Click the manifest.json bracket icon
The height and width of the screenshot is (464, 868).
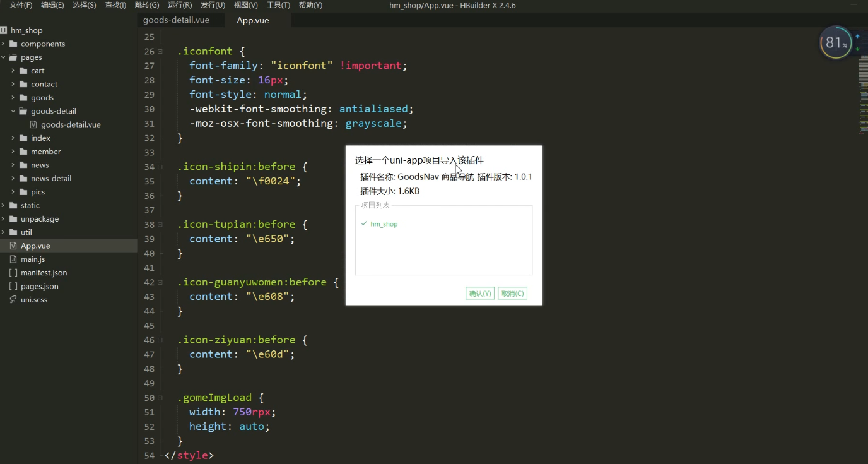[x=13, y=273]
